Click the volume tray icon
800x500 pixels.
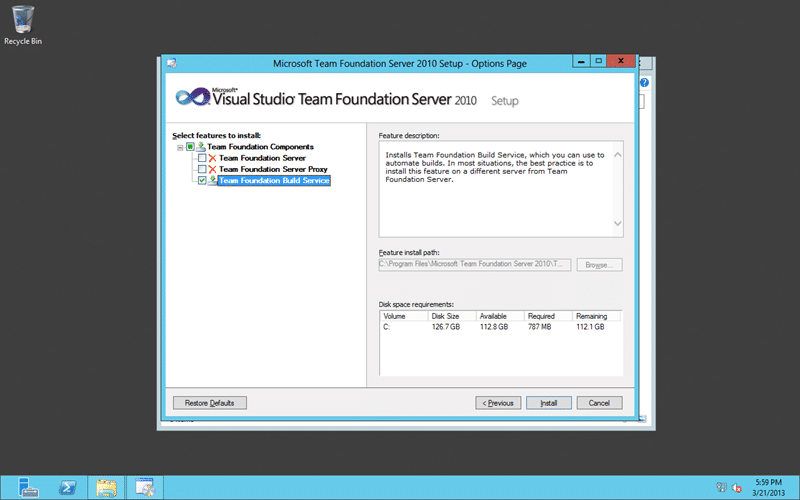click(736, 488)
